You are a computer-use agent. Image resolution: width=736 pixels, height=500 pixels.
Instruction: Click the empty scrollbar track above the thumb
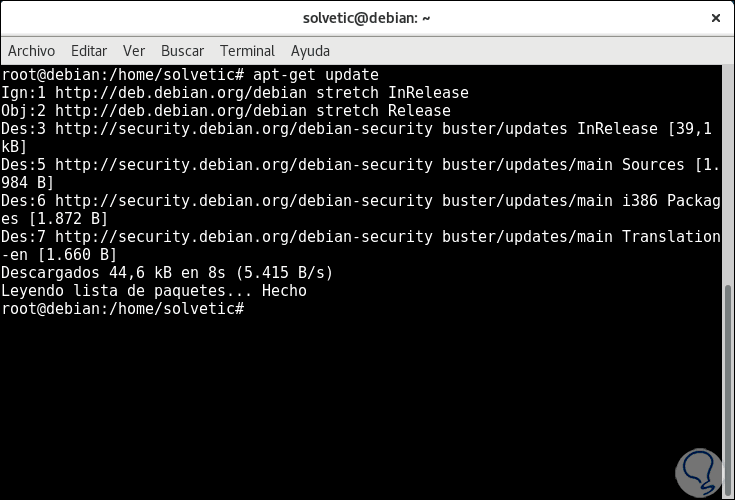click(729, 170)
